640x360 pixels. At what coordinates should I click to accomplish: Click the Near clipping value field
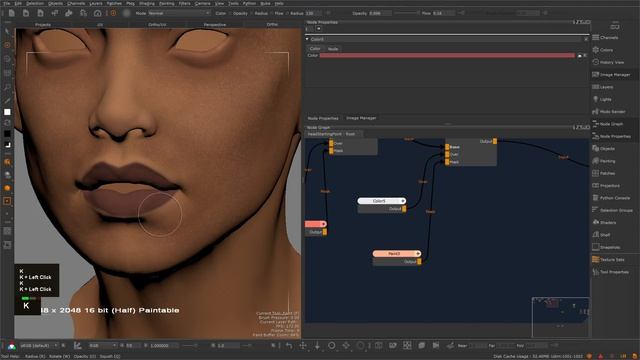477,345
